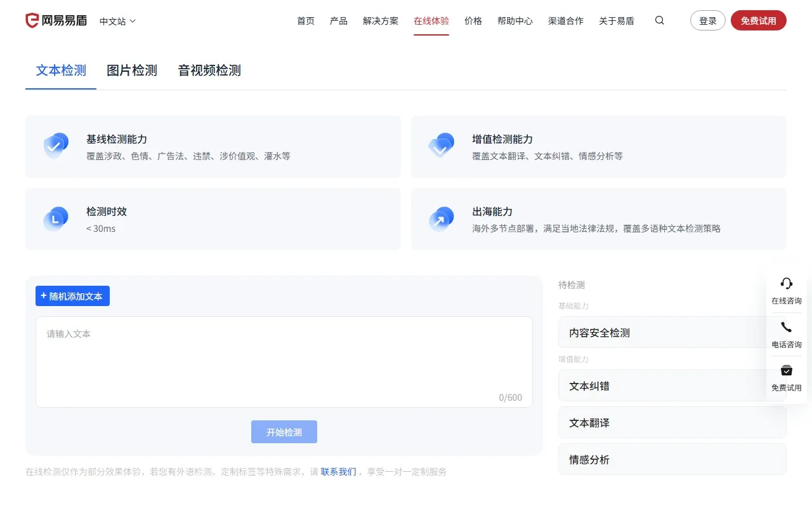Click the 检测时效 clock icon
812x508 pixels.
pyautogui.click(x=56, y=218)
